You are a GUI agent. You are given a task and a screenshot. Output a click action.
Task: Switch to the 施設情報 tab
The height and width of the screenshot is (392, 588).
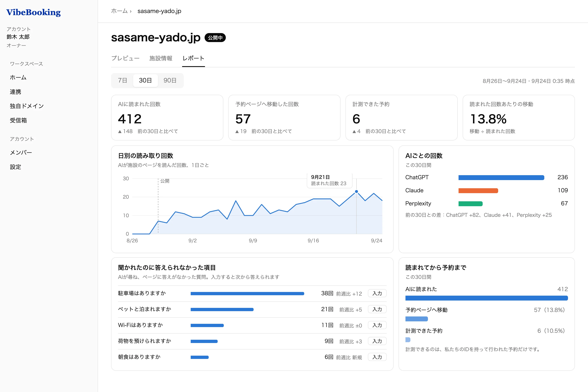161,58
